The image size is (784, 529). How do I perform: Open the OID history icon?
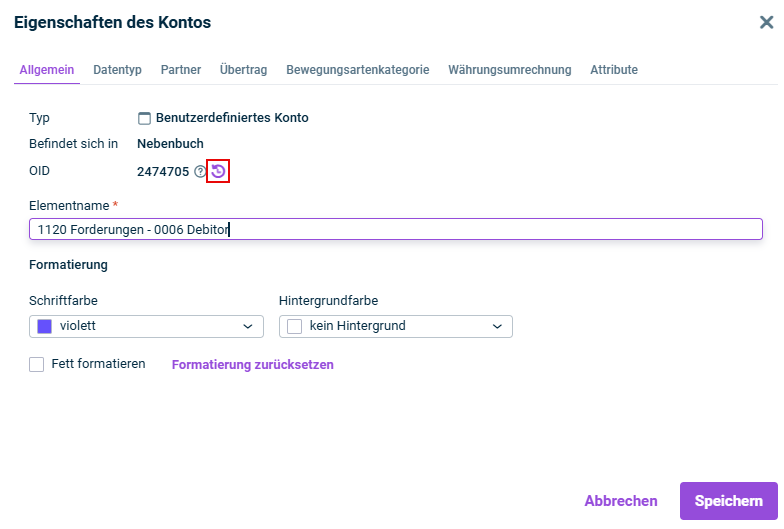click(x=218, y=172)
